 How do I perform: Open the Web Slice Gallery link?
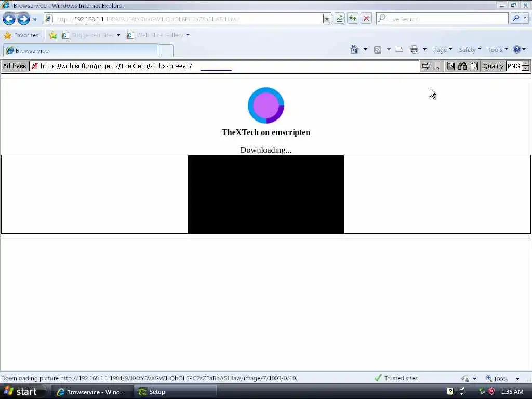click(x=158, y=35)
